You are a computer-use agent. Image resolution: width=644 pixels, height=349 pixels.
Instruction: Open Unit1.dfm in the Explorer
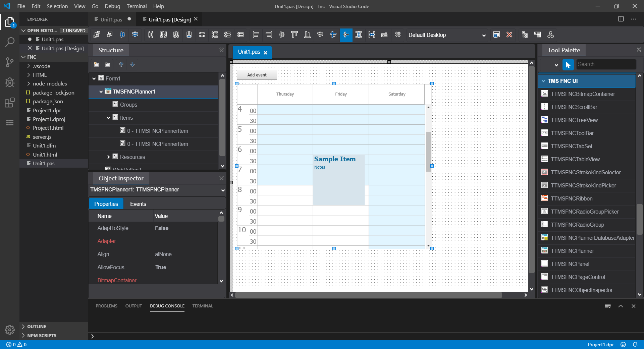click(x=44, y=146)
